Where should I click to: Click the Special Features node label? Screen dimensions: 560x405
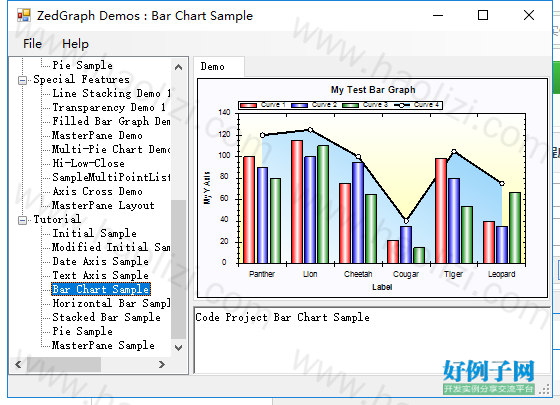(81, 80)
